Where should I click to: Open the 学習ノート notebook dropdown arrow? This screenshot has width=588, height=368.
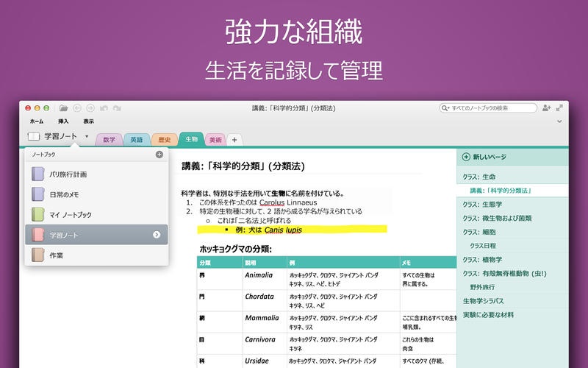[x=87, y=136]
